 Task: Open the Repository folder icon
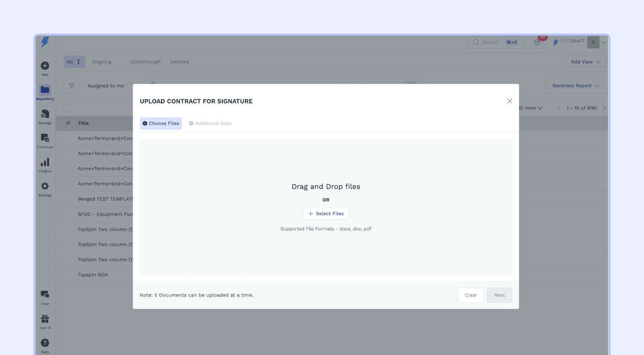45,90
